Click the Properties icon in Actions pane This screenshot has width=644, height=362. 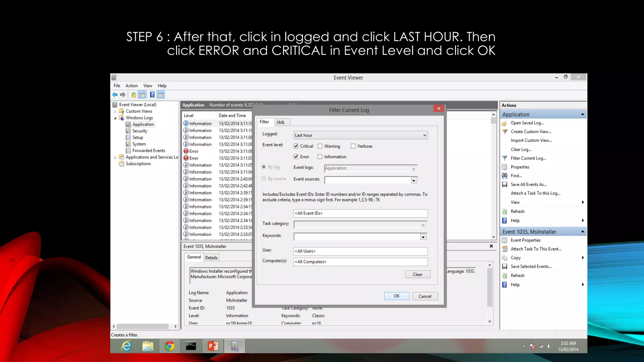[504, 167]
